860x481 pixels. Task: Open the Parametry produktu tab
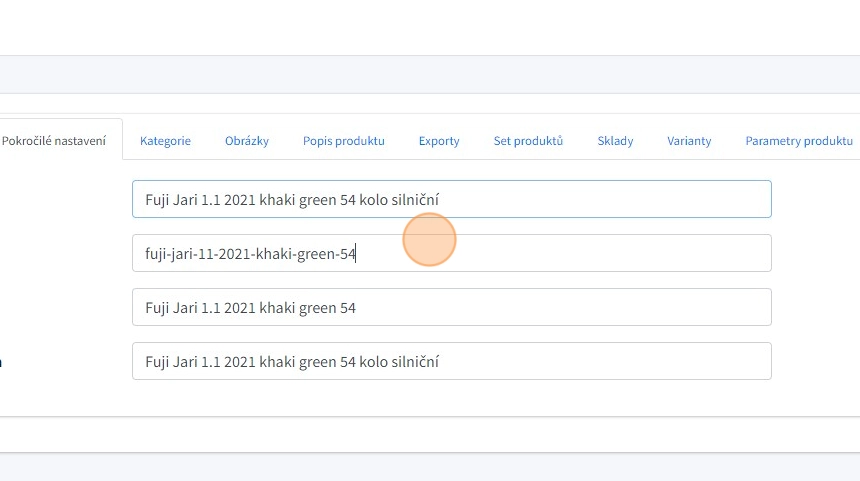tap(798, 141)
